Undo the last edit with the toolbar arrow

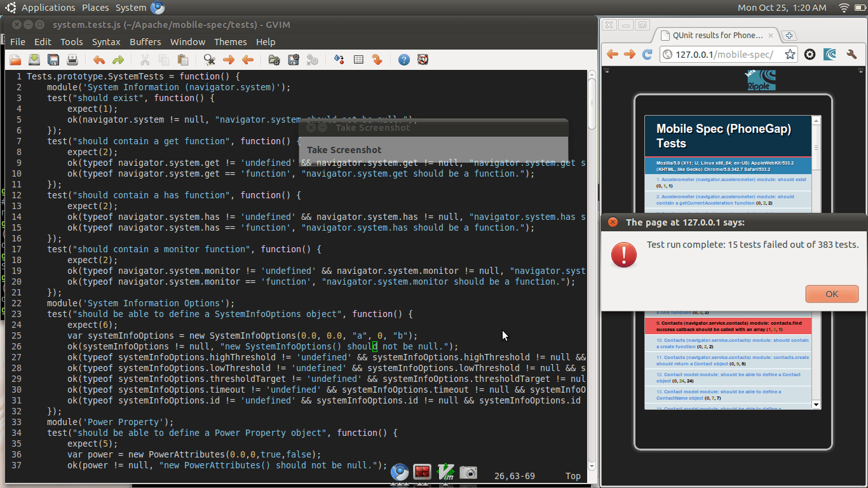point(100,59)
